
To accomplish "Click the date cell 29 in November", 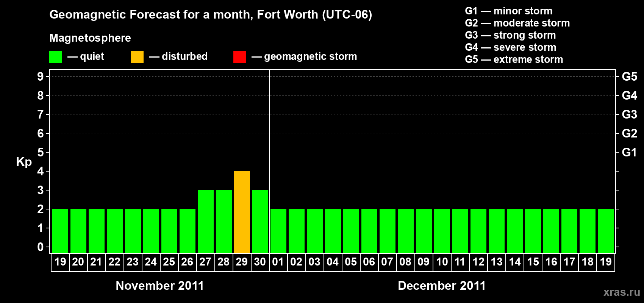I will 242,262.
